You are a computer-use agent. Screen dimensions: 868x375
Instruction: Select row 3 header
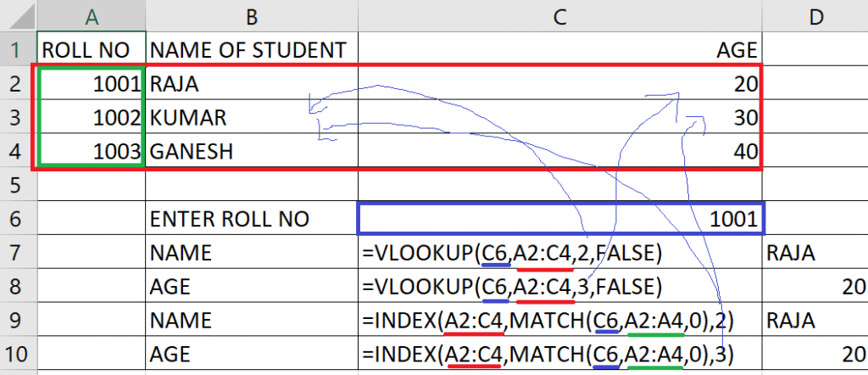click(19, 117)
